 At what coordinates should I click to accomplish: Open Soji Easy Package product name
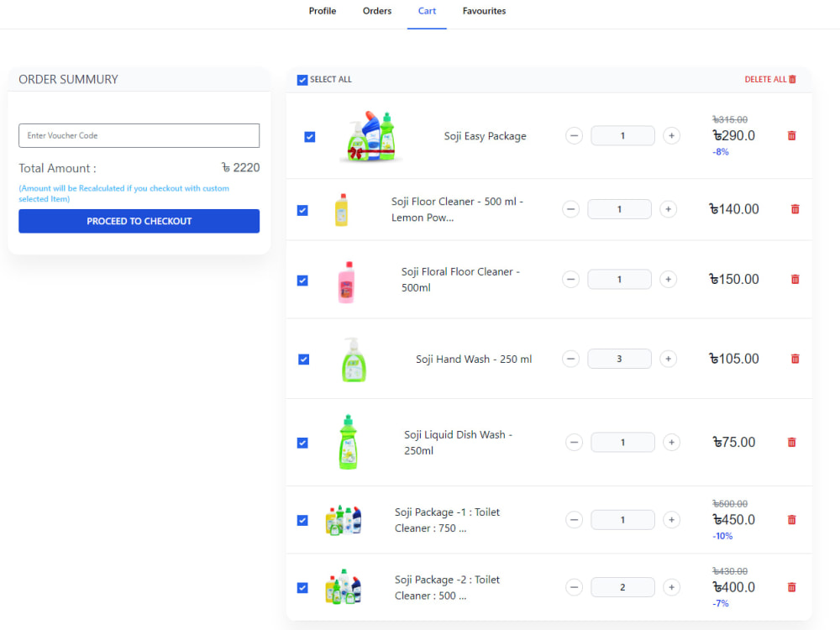pos(486,136)
